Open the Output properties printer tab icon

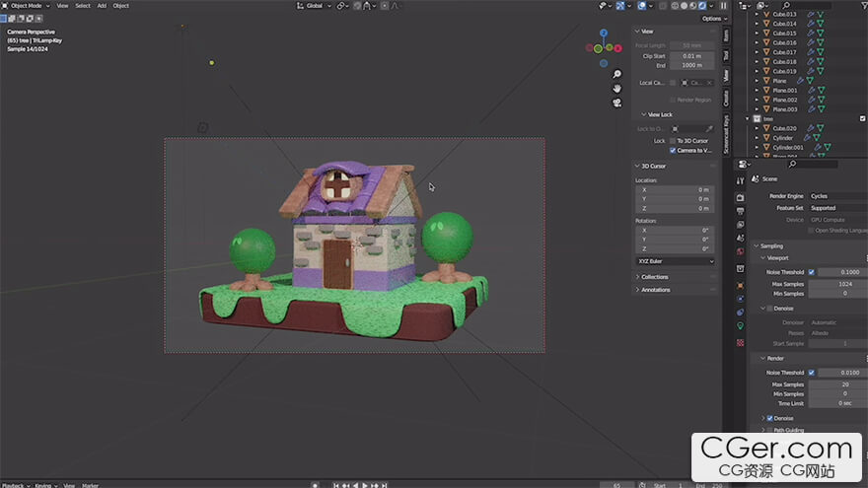click(740, 211)
